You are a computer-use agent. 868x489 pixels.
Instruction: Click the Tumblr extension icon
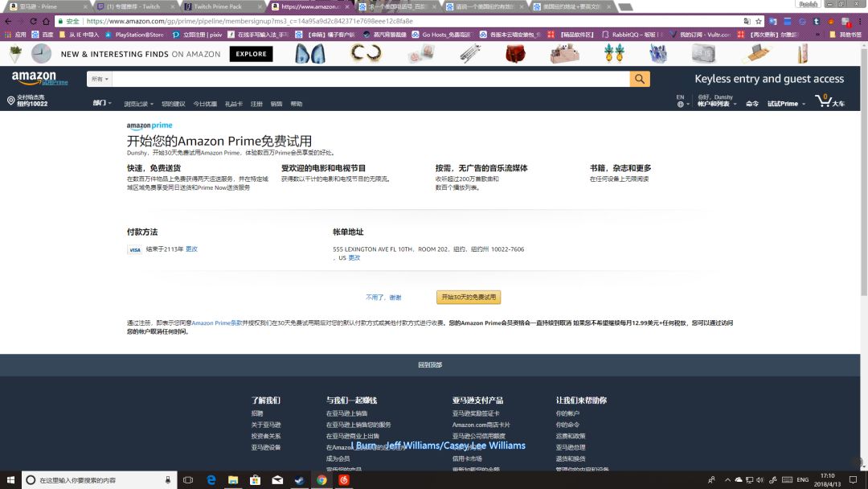click(x=816, y=21)
